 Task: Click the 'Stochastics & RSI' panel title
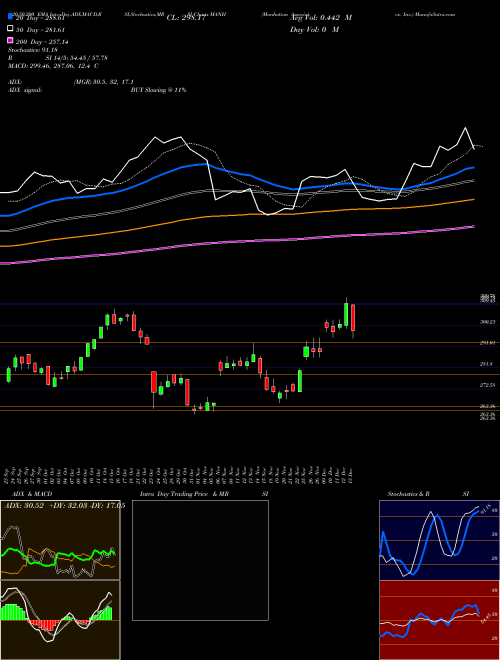click(x=428, y=494)
